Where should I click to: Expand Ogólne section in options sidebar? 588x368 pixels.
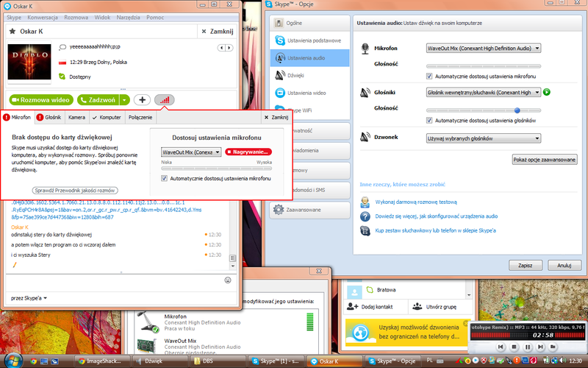(x=309, y=23)
